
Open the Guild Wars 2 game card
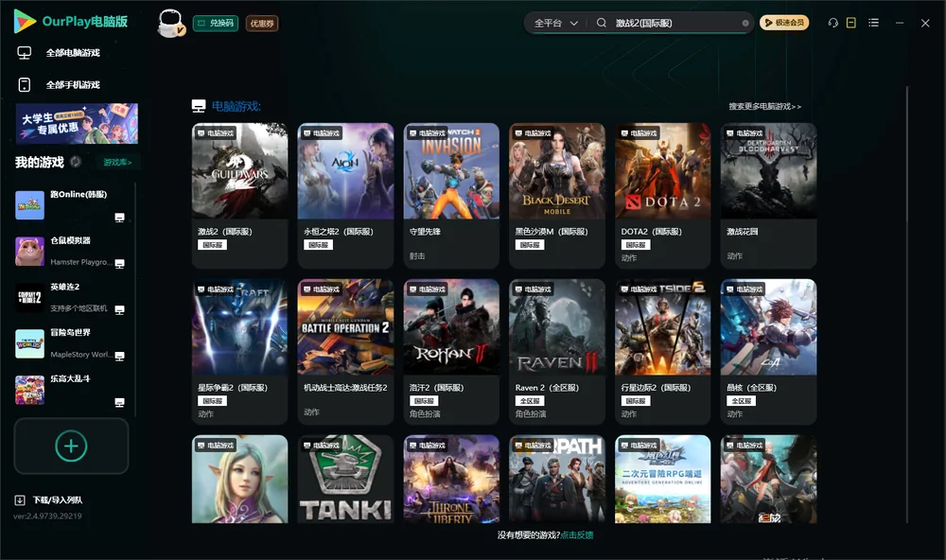pyautogui.click(x=240, y=196)
